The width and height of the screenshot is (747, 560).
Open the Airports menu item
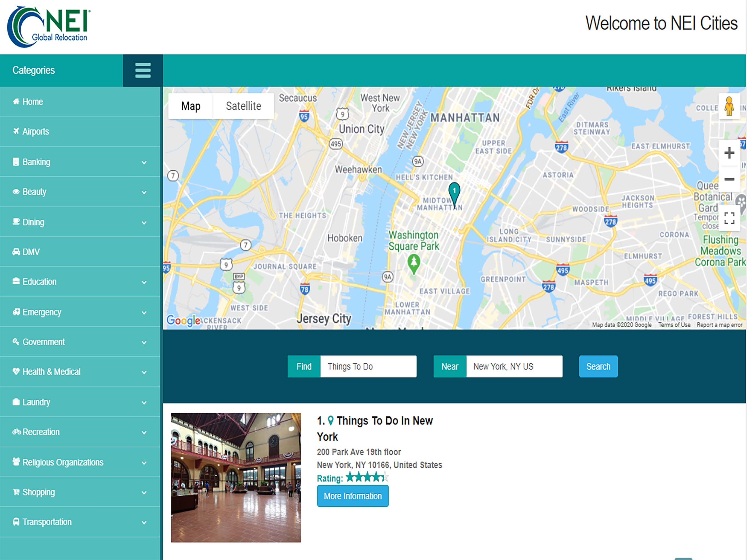point(80,132)
